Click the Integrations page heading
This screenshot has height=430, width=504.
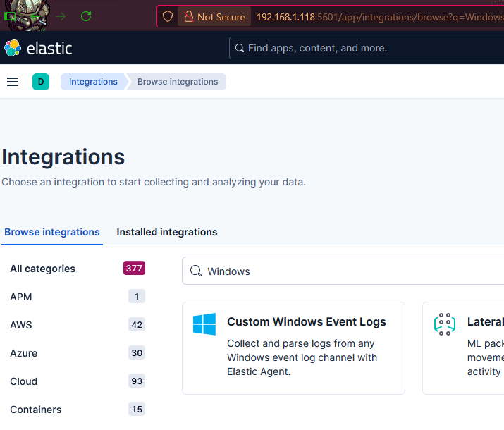click(x=63, y=157)
